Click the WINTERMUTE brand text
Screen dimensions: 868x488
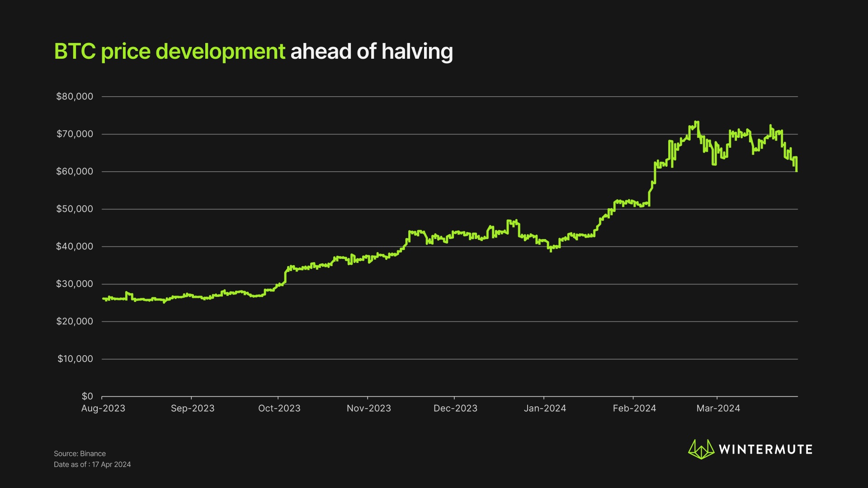[765, 450]
